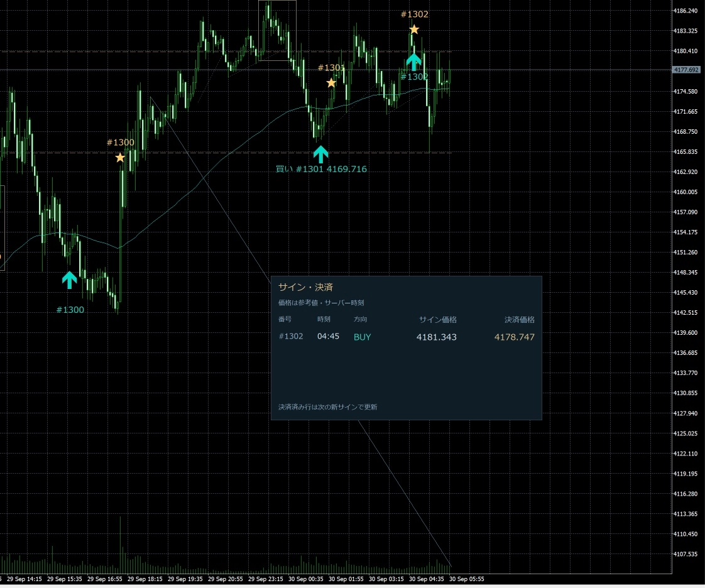The width and height of the screenshot is (705, 588).
Task: Click the current price tag 4177.692
Action: [686, 70]
